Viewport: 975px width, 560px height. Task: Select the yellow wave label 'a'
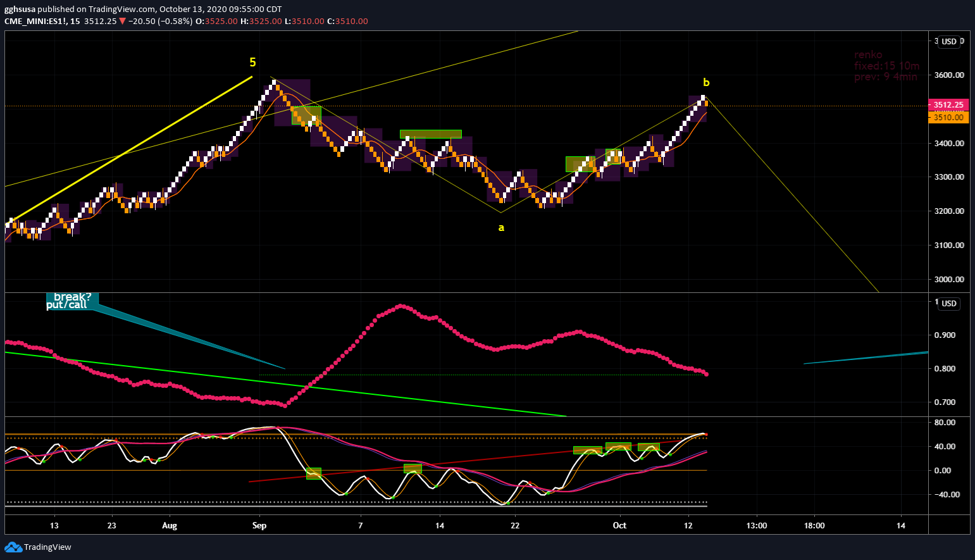[x=501, y=228]
